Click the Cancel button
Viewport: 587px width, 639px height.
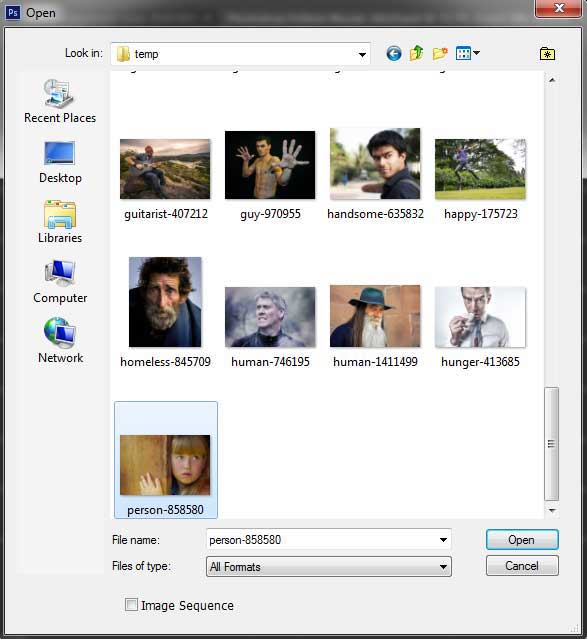[x=522, y=566]
